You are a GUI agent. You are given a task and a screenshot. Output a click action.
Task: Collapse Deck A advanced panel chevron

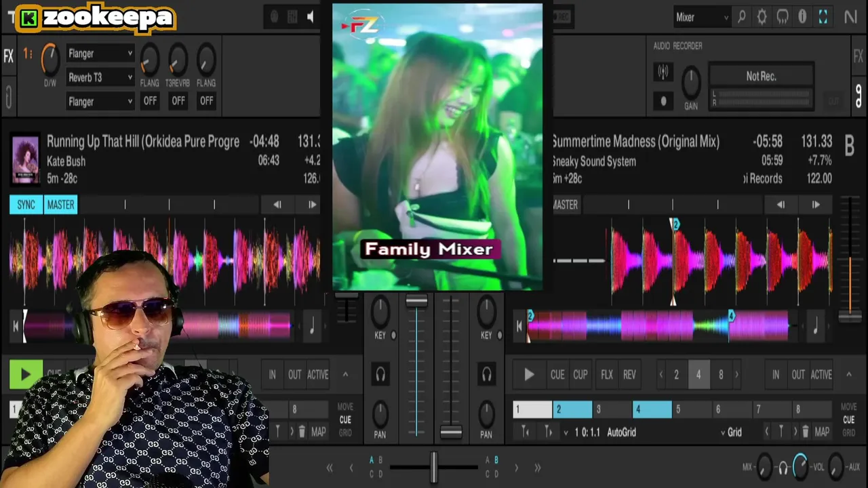(x=345, y=374)
